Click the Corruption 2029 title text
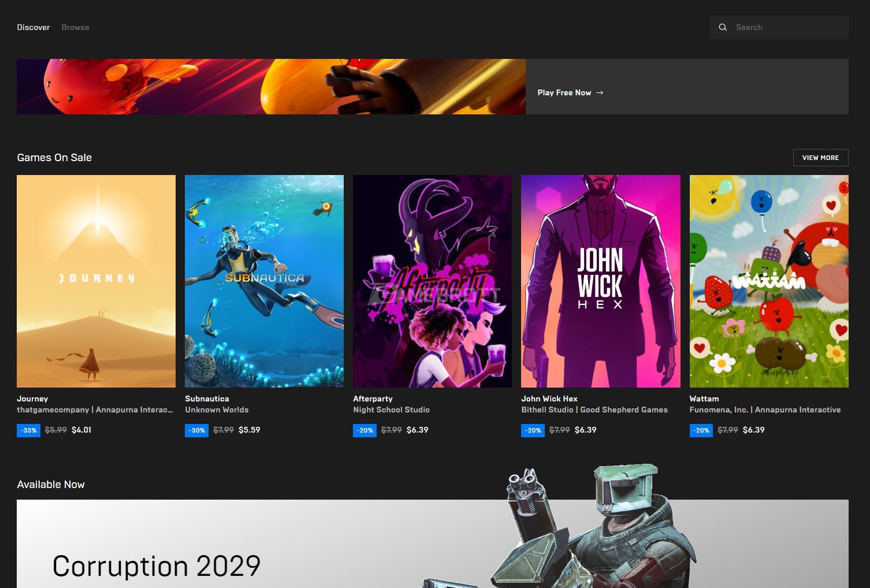The width and height of the screenshot is (870, 588). pos(157,566)
